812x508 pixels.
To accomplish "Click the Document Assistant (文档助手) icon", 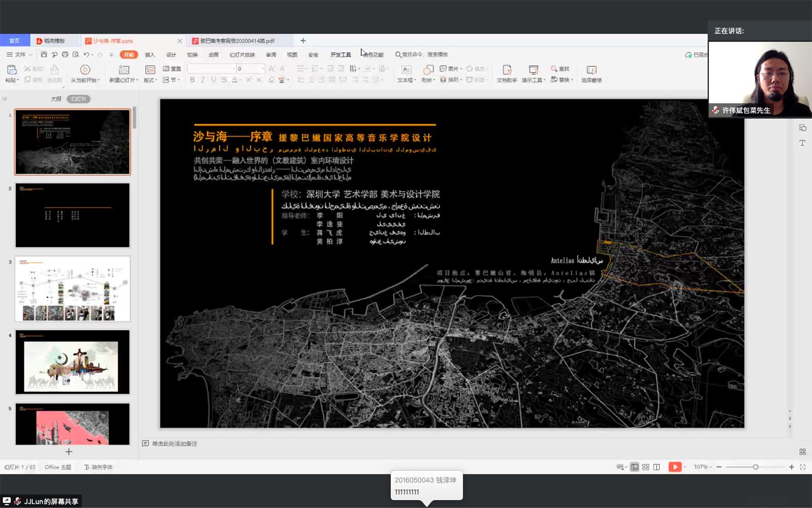I will click(x=506, y=70).
